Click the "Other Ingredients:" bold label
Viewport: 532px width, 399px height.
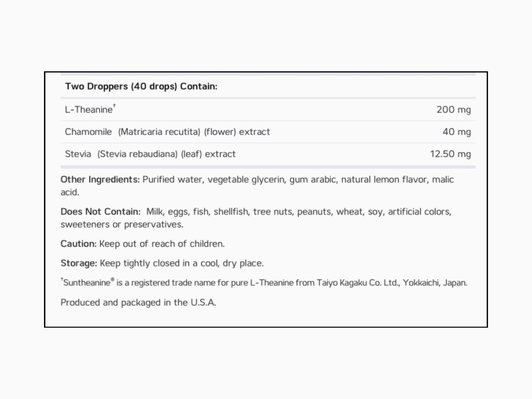(100, 179)
